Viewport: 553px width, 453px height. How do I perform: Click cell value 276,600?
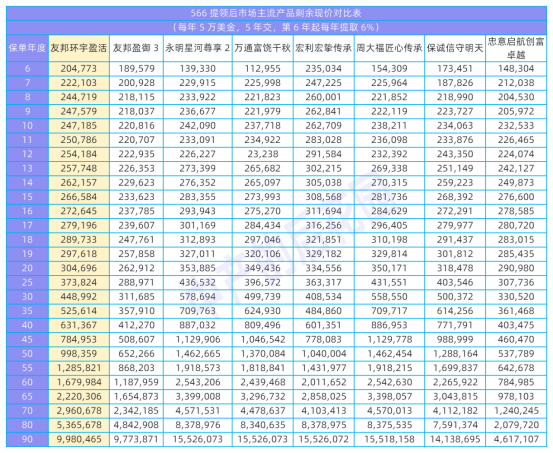click(516, 197)
